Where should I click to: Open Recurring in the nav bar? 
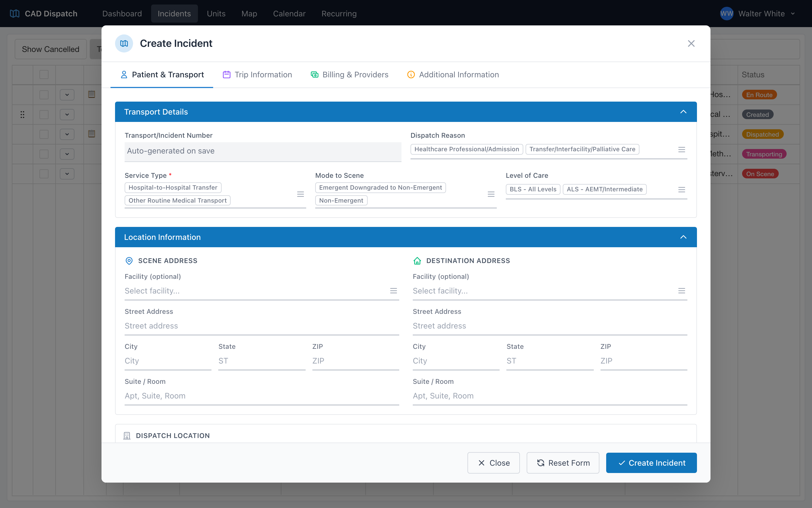pyautogui.click(x=339, y=14)
